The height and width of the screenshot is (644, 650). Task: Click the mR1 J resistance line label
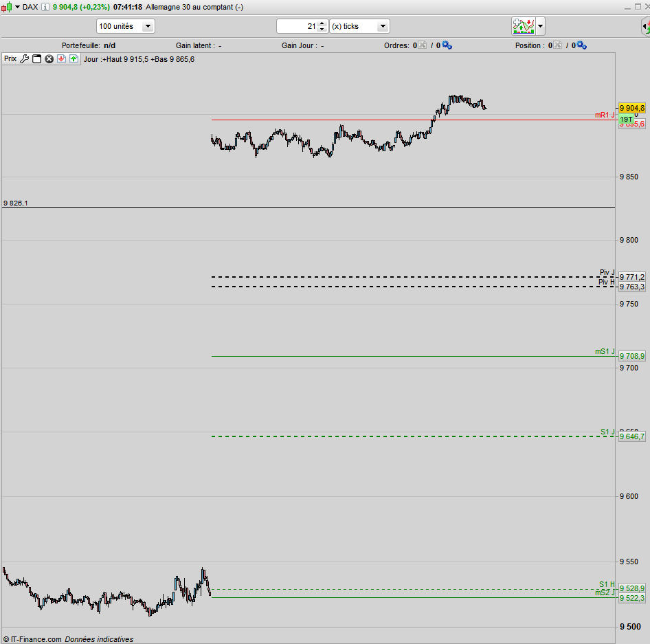coord(605,115)
